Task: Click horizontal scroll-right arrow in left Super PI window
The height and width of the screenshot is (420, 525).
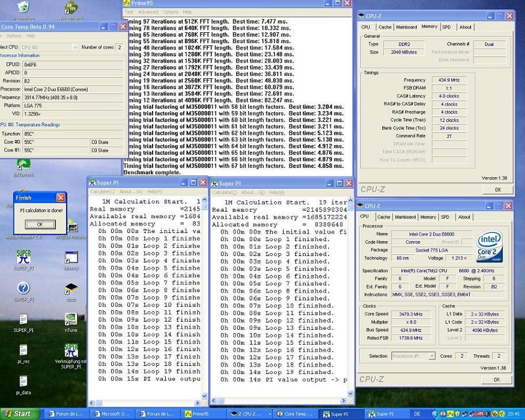Action: [197, 403]
